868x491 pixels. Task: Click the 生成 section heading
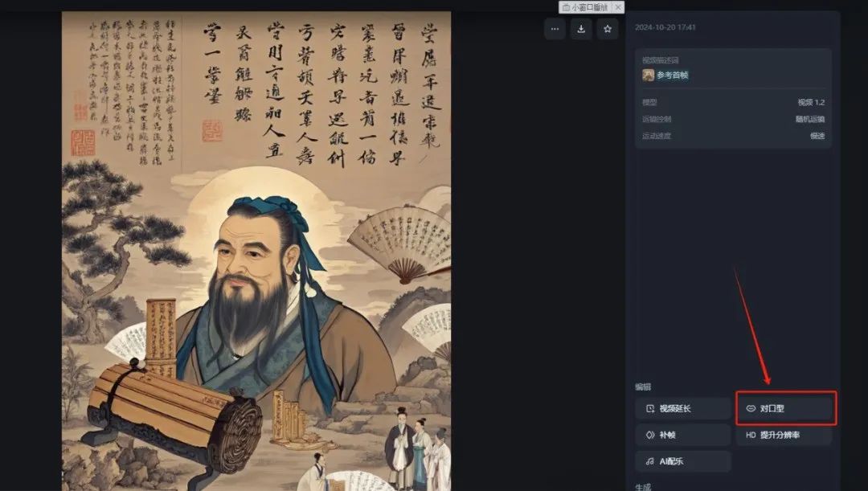coord(643,486)
